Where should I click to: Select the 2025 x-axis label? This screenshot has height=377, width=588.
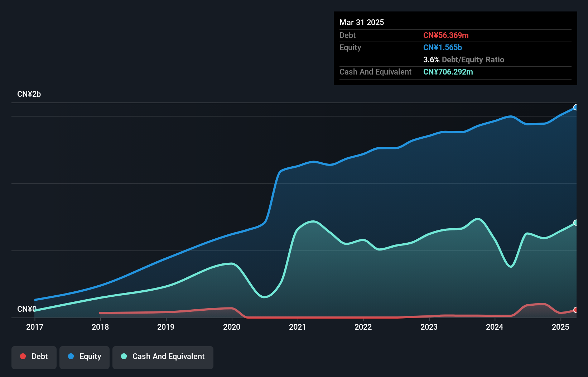pyautogui.click(x=560, y=327)
